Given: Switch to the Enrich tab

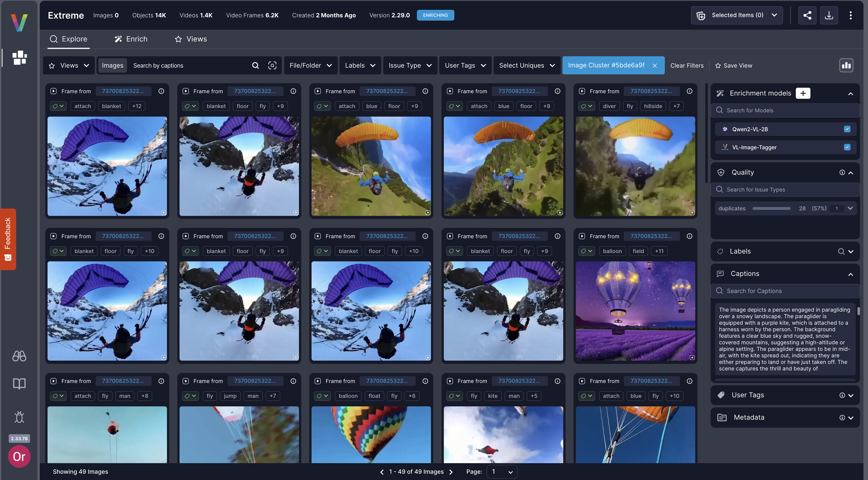Looking at the screenshot, I should (131, 39).
